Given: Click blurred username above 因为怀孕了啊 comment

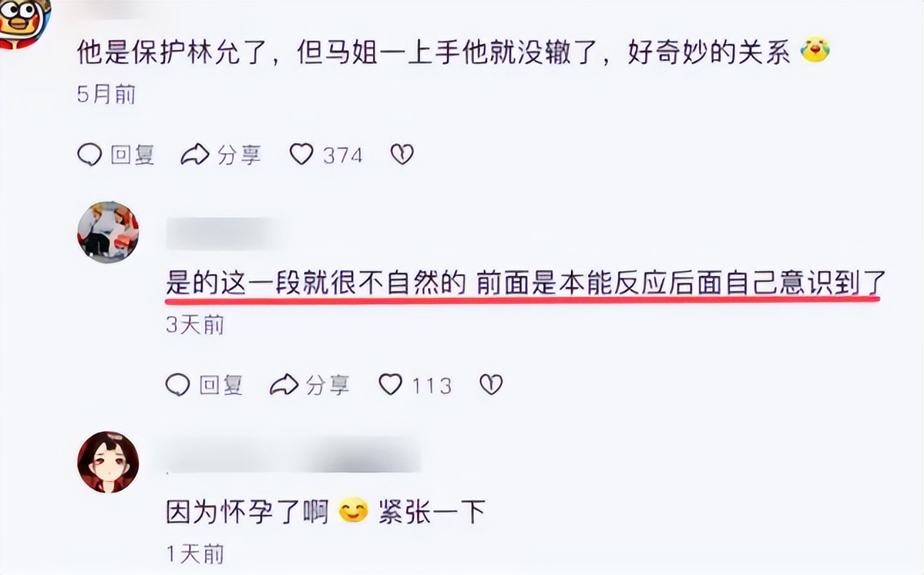Looking at the screenshot, I should click(293, 455).
